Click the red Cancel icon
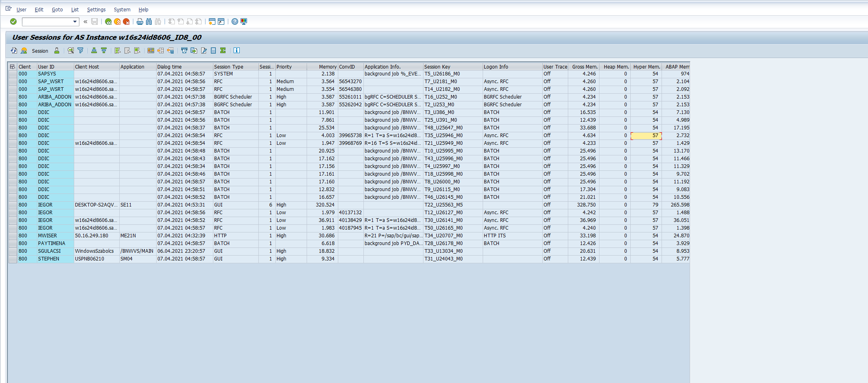 coord(126,22)
